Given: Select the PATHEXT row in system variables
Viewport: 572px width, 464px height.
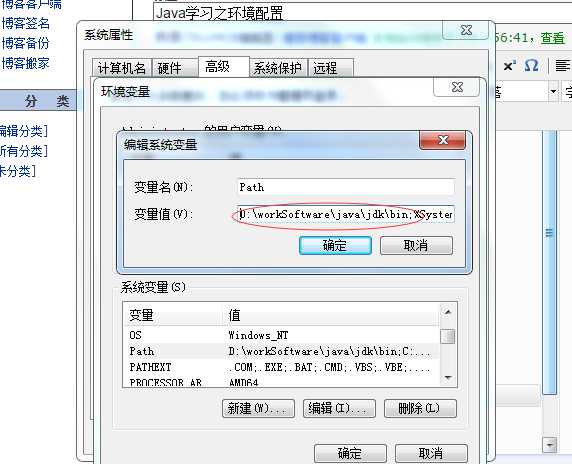Looking at the screenshot, I should pyautogui.click(x=281, y=367).
